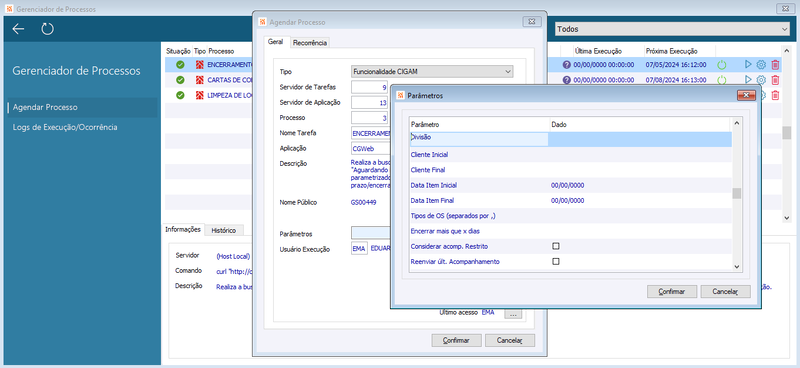Click Data Item Inicial value 00/00/0000
Image resolution: width=800 pixels, height=368 pixels.
click(x=568, y=185)
